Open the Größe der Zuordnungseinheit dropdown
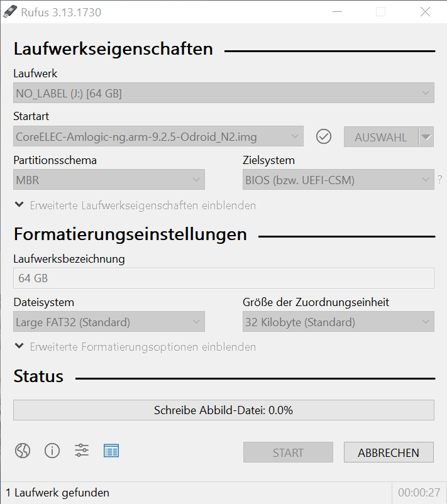This screenshot has width=447, height=504. point(338,321)
